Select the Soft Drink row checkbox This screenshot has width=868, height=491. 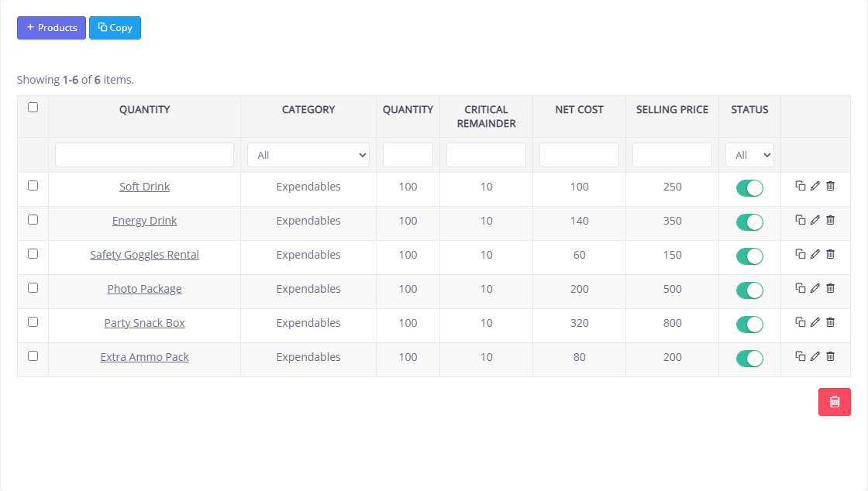pos(33,186)
